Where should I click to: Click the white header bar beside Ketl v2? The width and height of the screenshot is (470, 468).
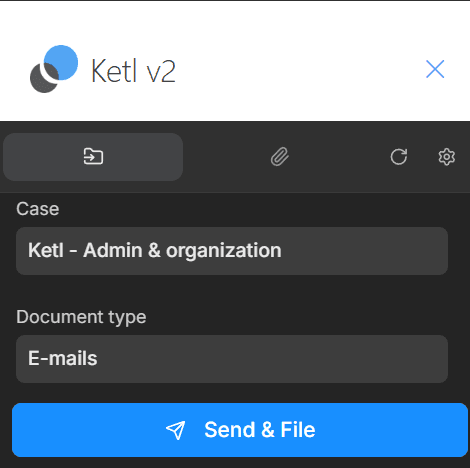click(300, 69)
